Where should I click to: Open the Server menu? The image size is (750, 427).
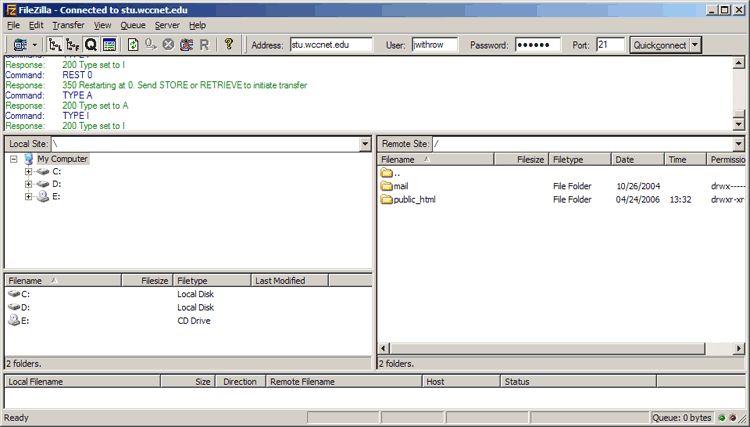pyautogui.click(x=167, y=25)
